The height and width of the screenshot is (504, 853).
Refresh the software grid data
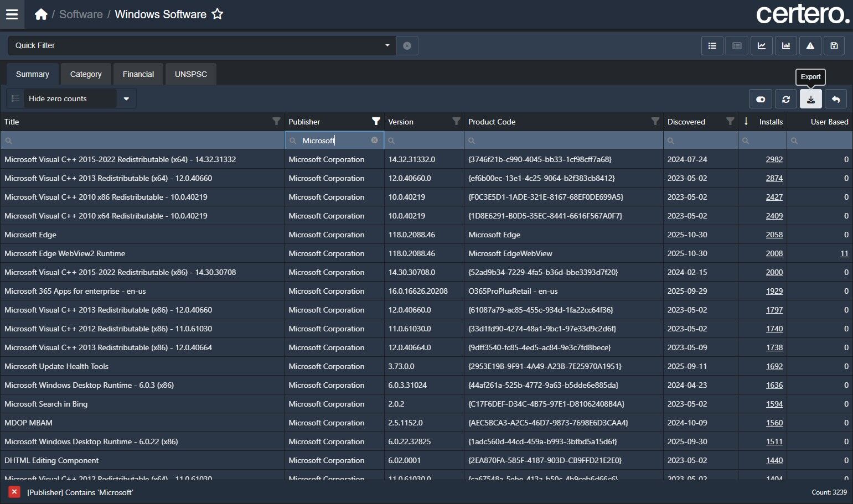pyautogui.click(x=785, y=99)
